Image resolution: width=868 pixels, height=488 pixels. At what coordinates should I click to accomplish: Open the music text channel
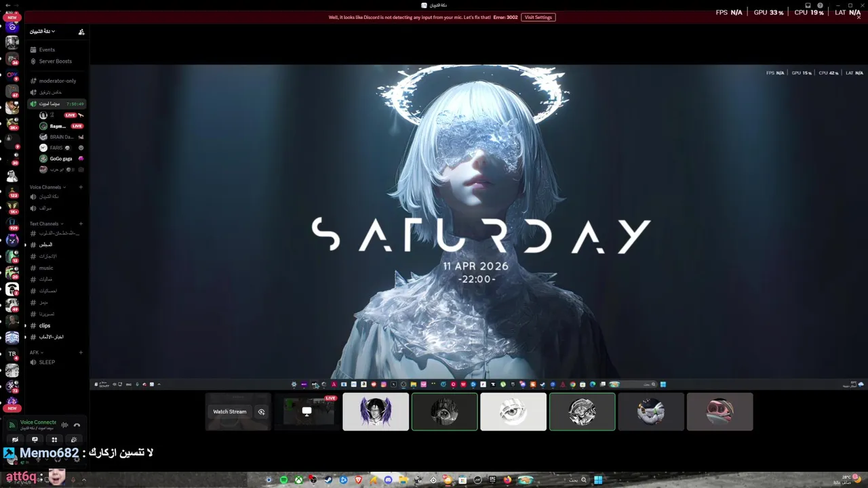[x=57, y=268]
